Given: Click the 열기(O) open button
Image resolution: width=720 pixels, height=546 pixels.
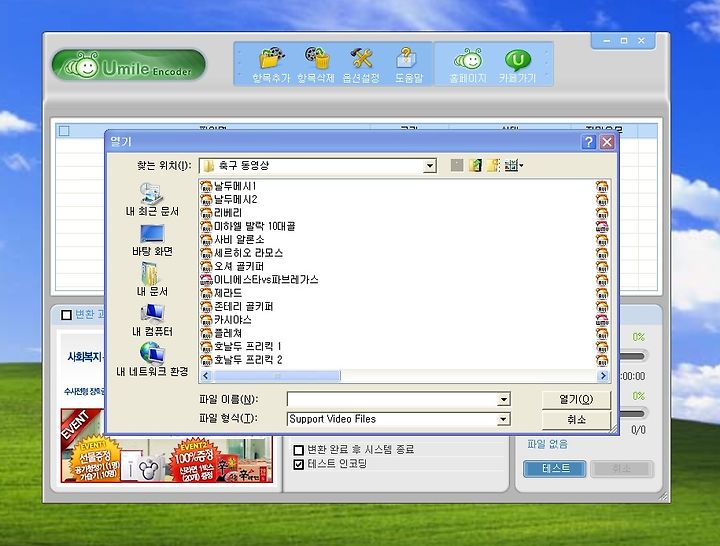Looking at the screenshot, I should pyautogui.click(x=576, y=400).
